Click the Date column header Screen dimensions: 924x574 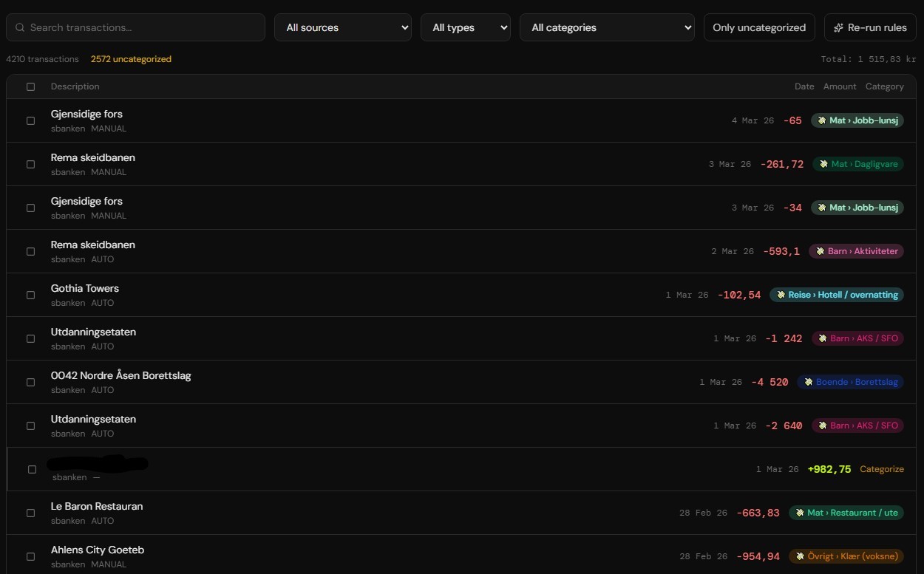pos(804,86)
